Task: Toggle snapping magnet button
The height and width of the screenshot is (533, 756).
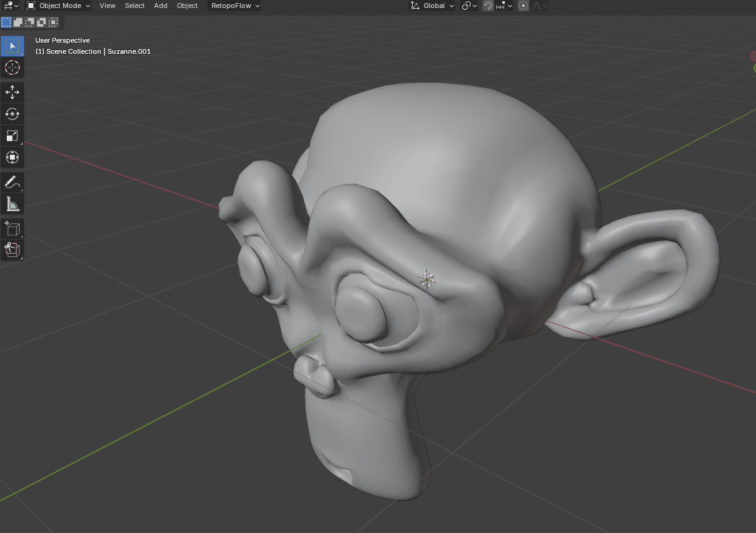Action: tap(488, 6)
